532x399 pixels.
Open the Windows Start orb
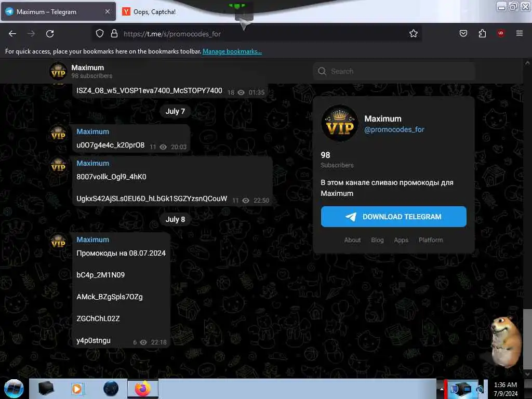tap(14, 389)
